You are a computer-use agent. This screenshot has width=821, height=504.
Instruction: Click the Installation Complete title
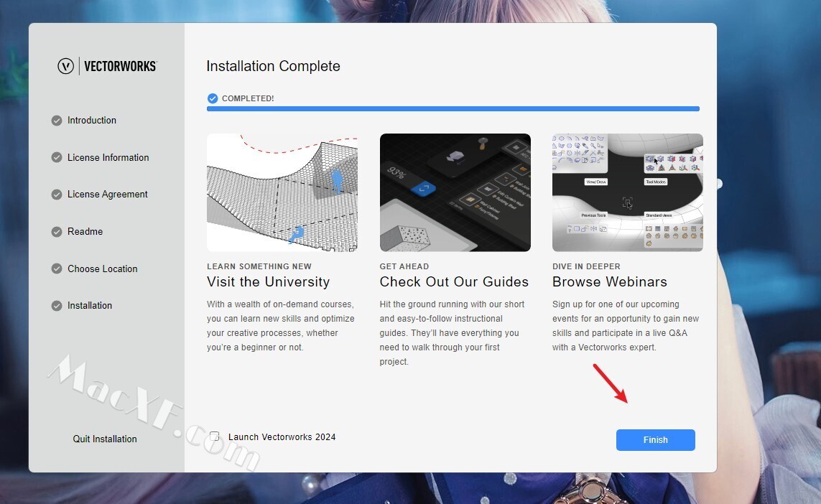(x=273, y=66)
